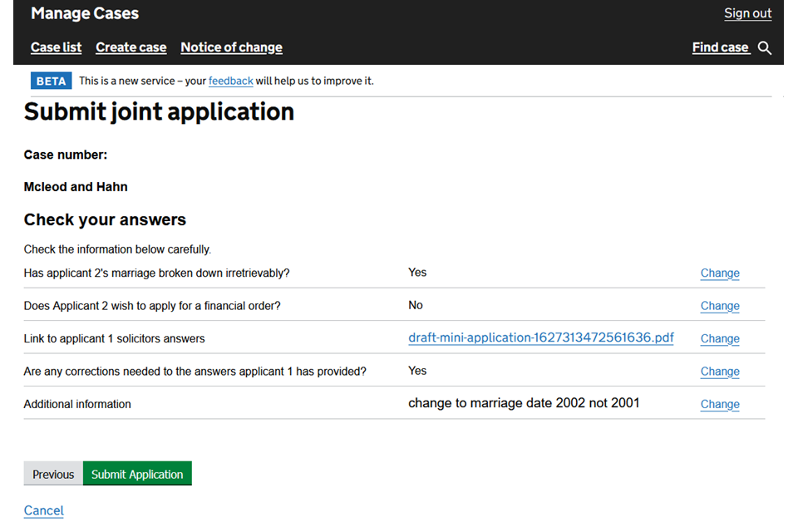Change the financial order answer
Screen dimensions: 798x532
[x=719, y=306]
